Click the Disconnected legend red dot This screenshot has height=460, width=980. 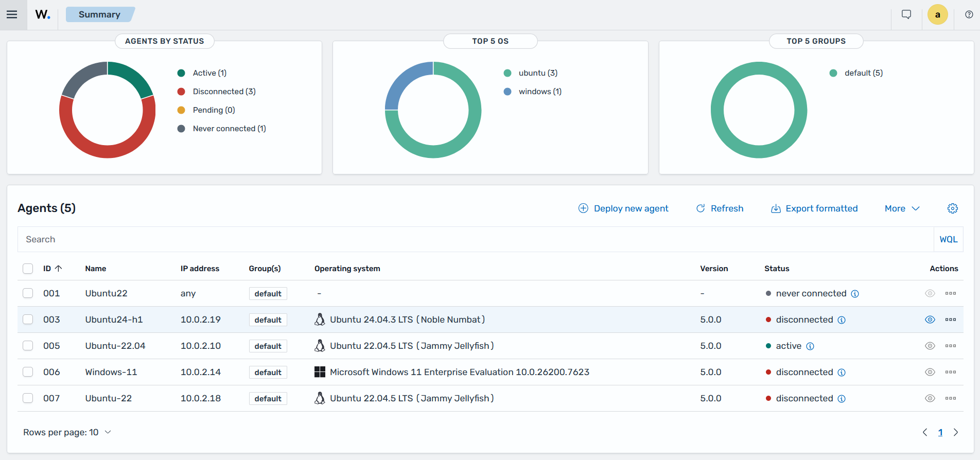[181, 92]
